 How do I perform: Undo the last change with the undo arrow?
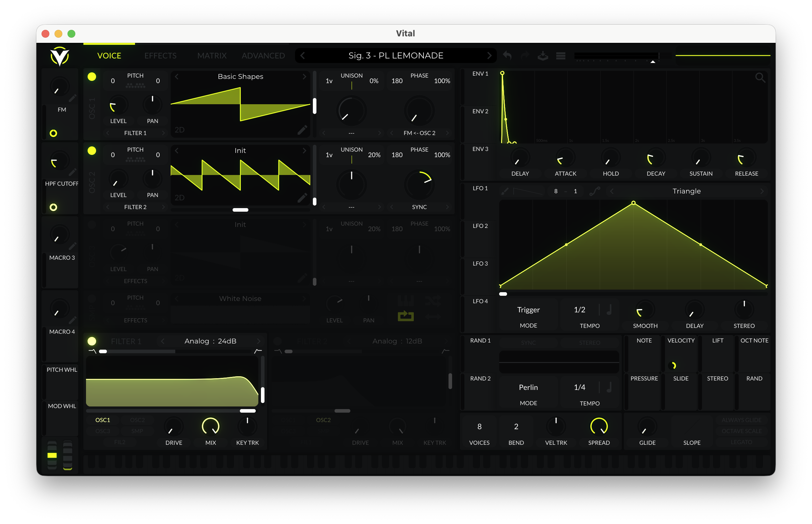[x=507, y=56]
